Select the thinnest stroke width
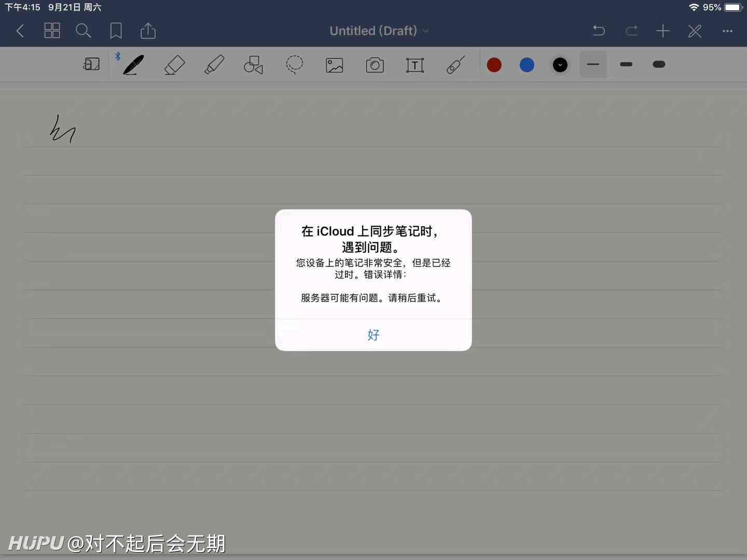 pyautogui.click(x=593, y=64)
